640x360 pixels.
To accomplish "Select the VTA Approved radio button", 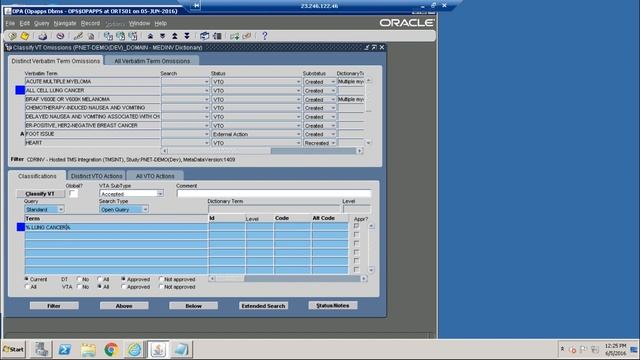I will (x=124, y=287).
